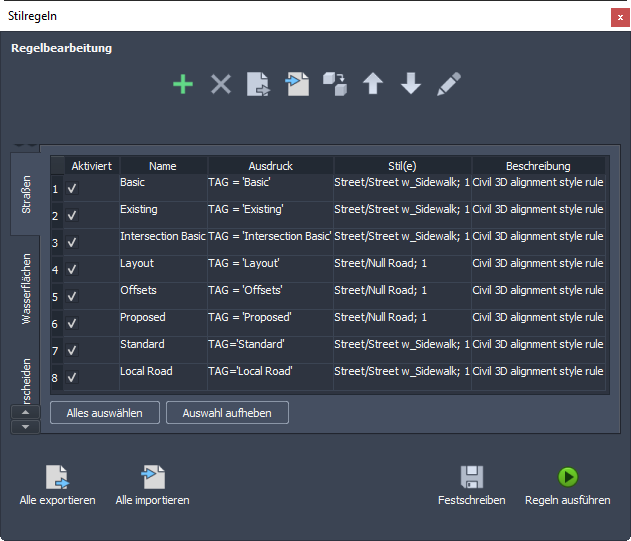Add a new rule with the green plus

tap(183, 84)
